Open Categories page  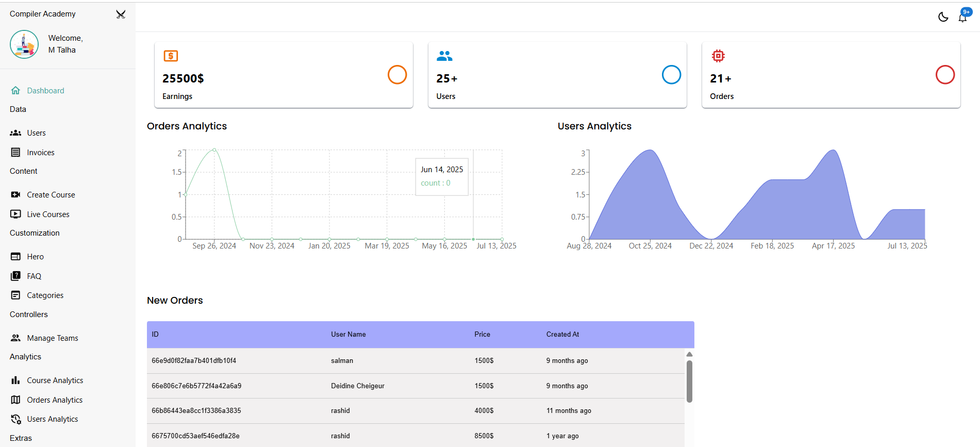coord(45,295)
